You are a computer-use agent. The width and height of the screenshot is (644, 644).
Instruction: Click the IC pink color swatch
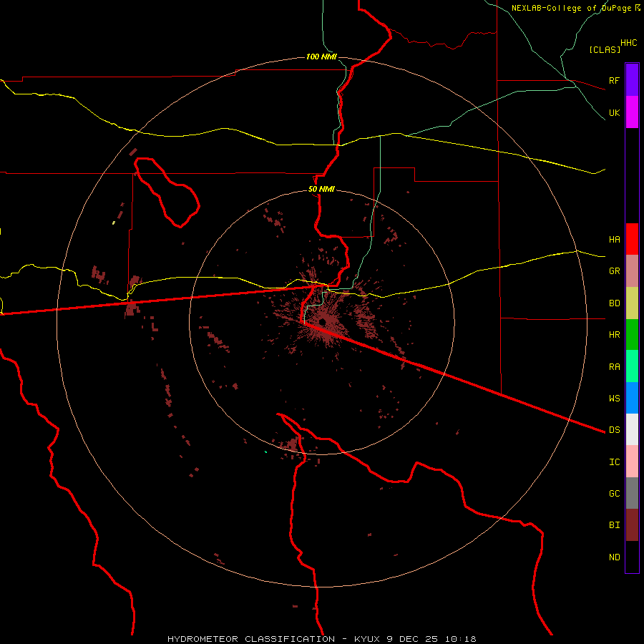point(632,462)
